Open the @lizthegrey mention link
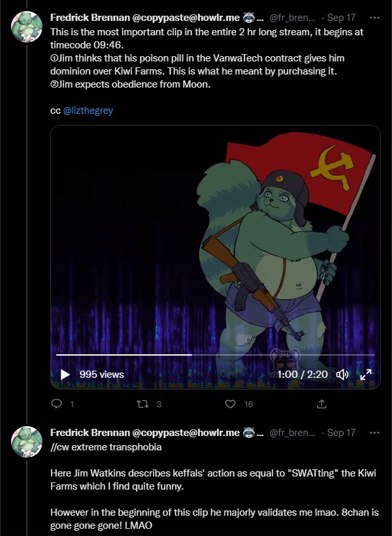 88,110
